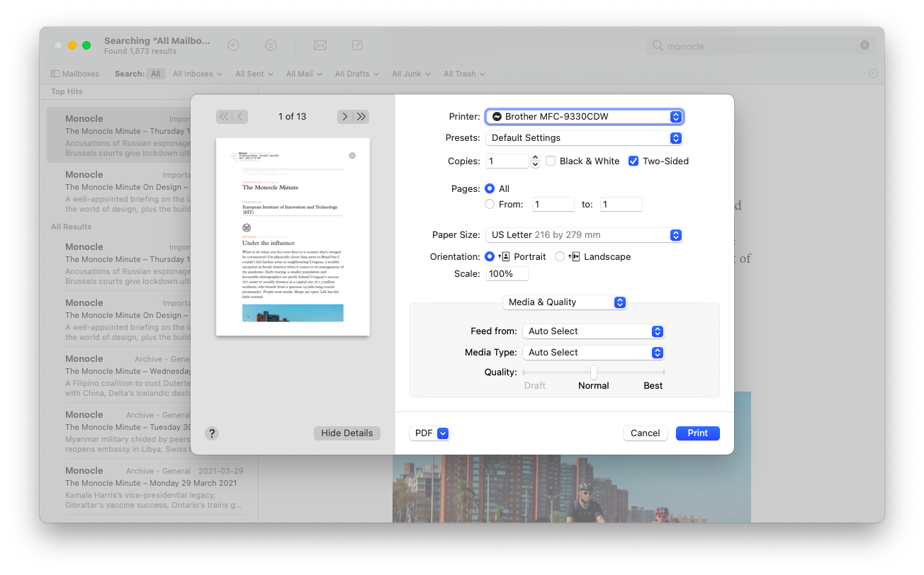Open the Printer dropdown
The width and height of the screenshot is (924, 575).
click(x=584, y=117)
